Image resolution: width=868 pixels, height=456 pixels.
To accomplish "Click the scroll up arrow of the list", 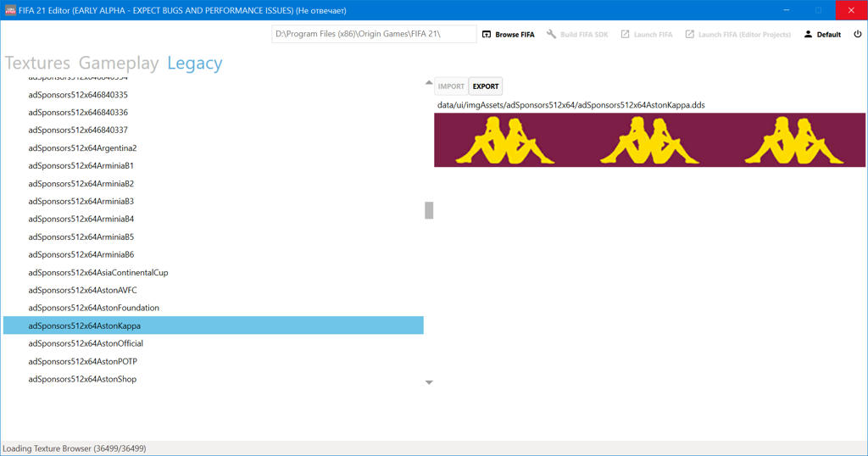I will click(429, 82).
